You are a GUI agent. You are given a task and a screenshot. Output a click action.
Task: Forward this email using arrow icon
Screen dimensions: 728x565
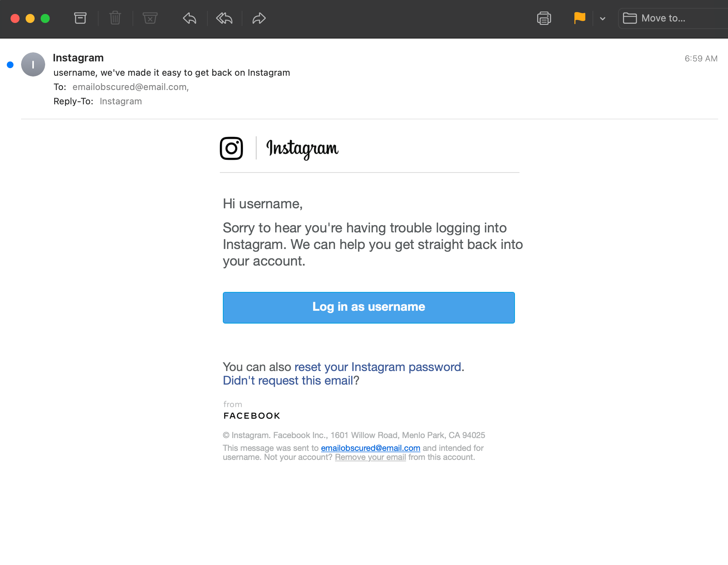[x=259, y=18]
